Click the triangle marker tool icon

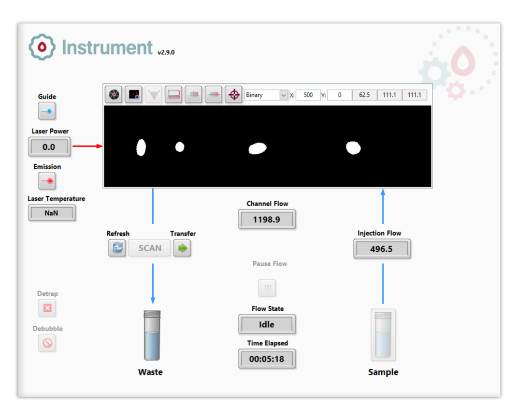153,94
